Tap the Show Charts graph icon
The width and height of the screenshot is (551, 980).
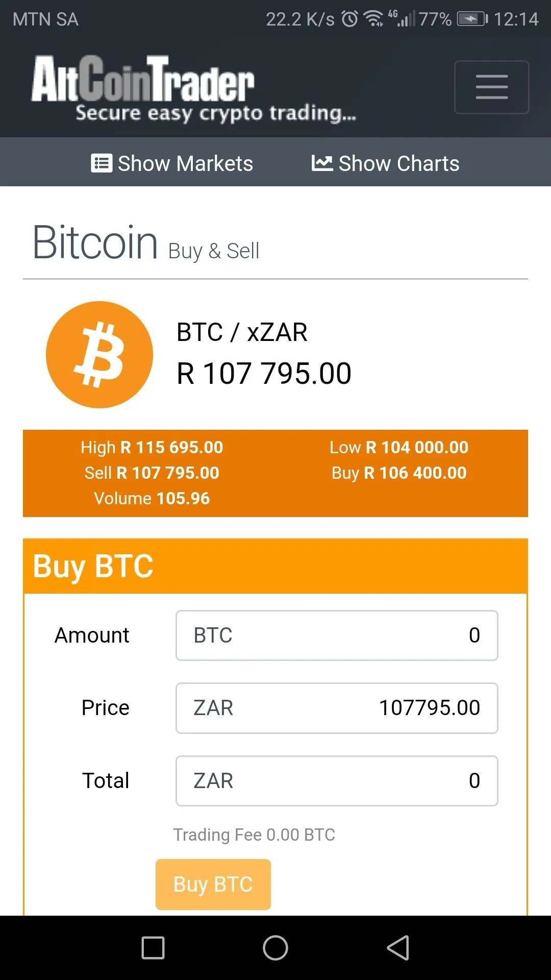322,163
